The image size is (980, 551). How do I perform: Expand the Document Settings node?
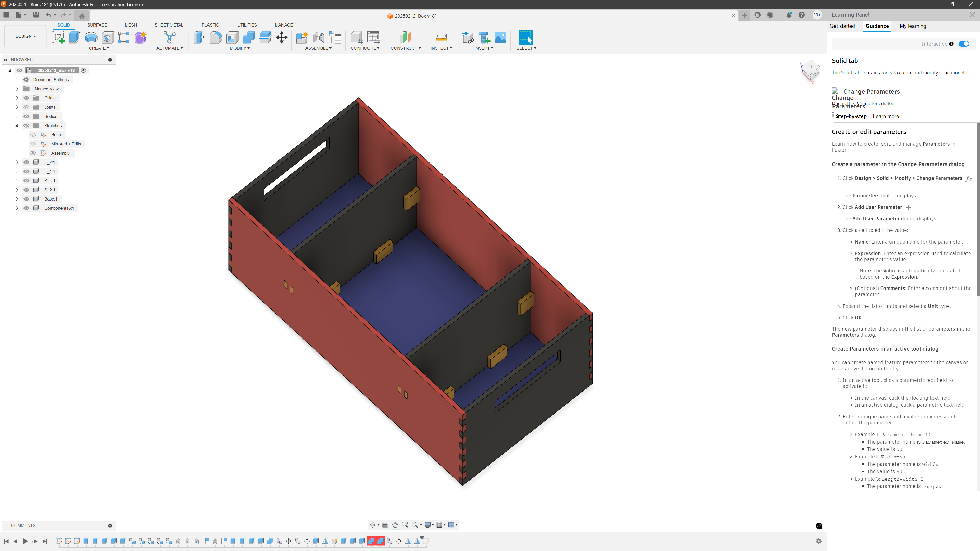click(17, 80)
